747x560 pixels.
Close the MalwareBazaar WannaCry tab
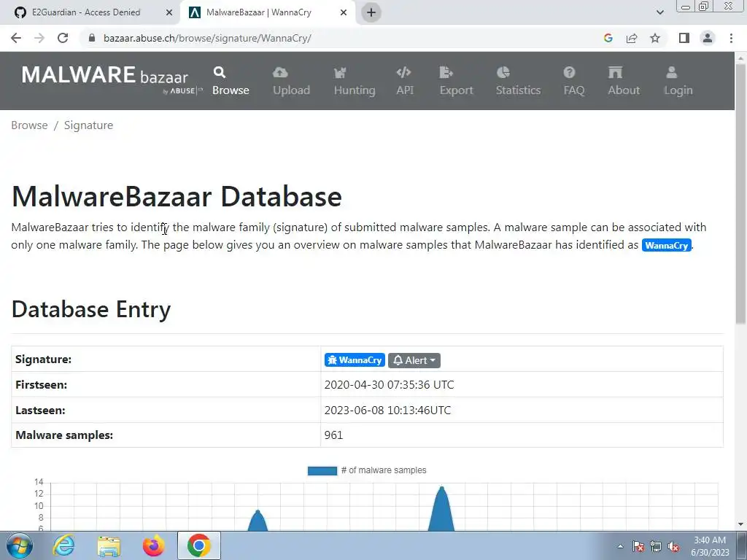click(344, 12)
